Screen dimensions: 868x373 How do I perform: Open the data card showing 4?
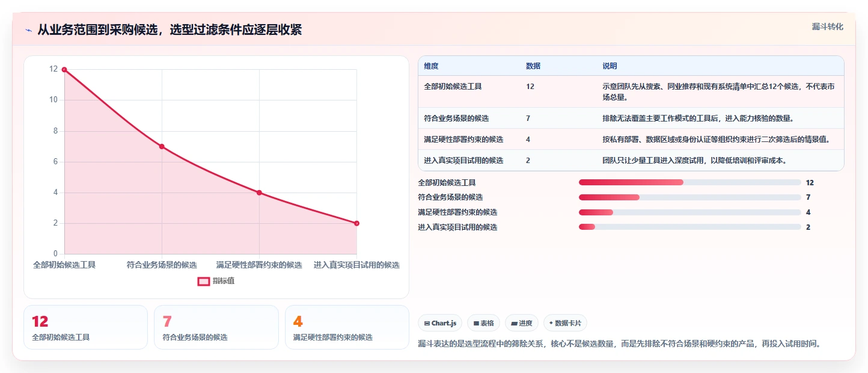pos(347,327)
